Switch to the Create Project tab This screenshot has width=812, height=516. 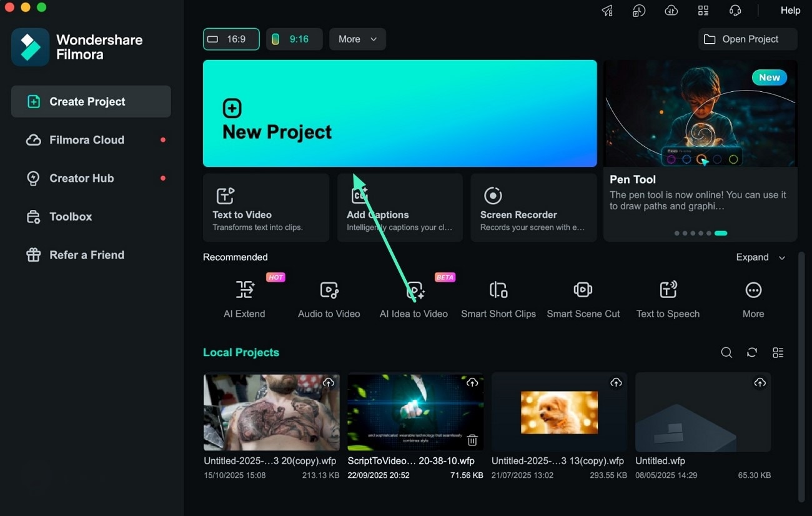pyautogui.click(x=91, y=101)
